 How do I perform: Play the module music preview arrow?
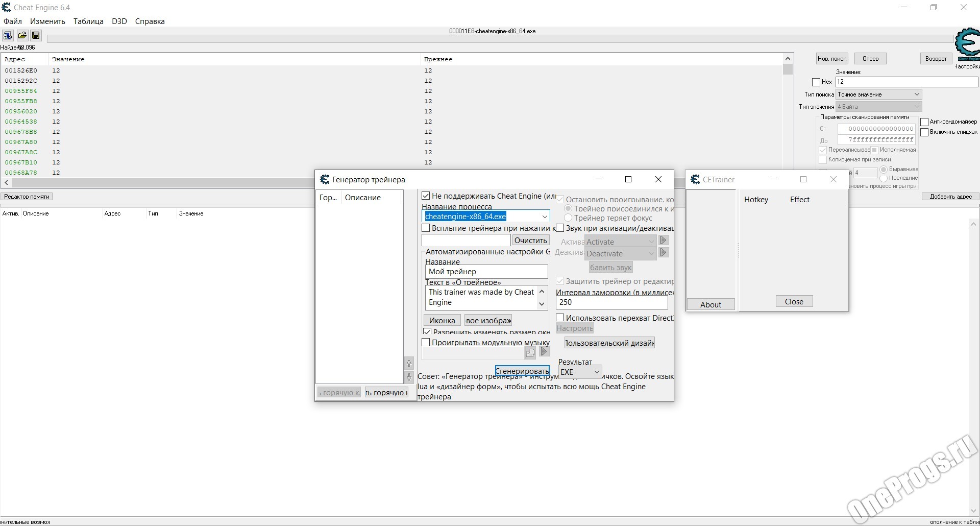[544, 351]
